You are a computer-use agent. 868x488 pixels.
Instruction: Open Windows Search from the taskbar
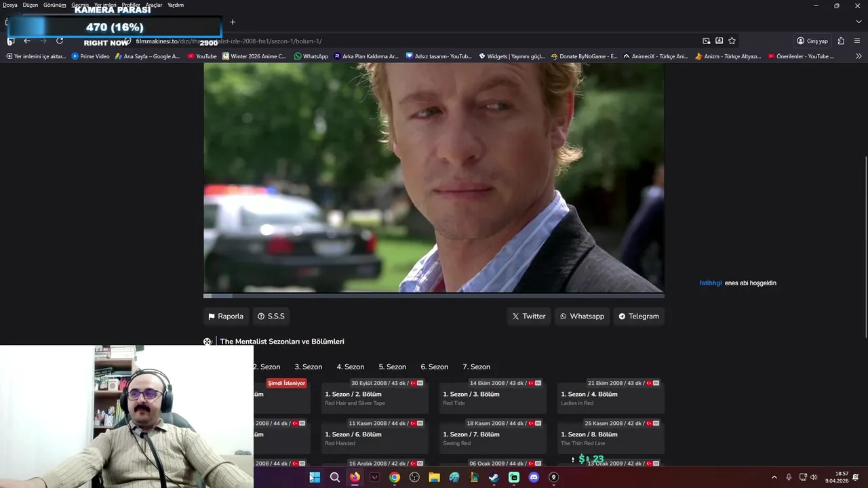tap(335, 477)
